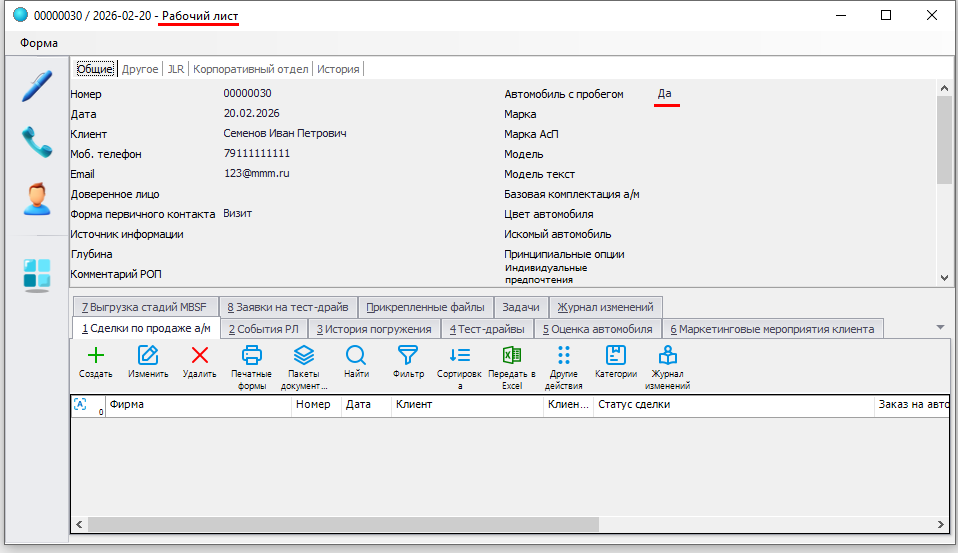This screenshot has width=958, height=553.
Task: Open the Сортировка sort options
Action: (460, 356)
